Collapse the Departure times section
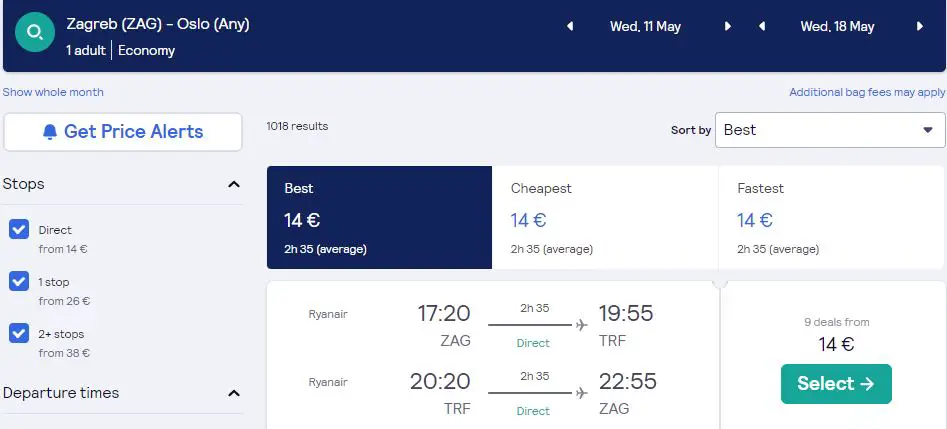The image size is (947, 429). click(234, 393)
